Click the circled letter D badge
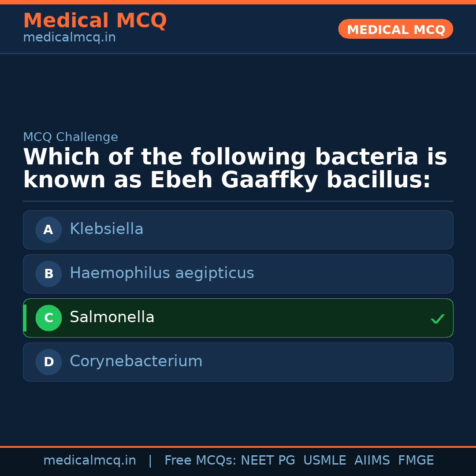 (x=48, y=362)
